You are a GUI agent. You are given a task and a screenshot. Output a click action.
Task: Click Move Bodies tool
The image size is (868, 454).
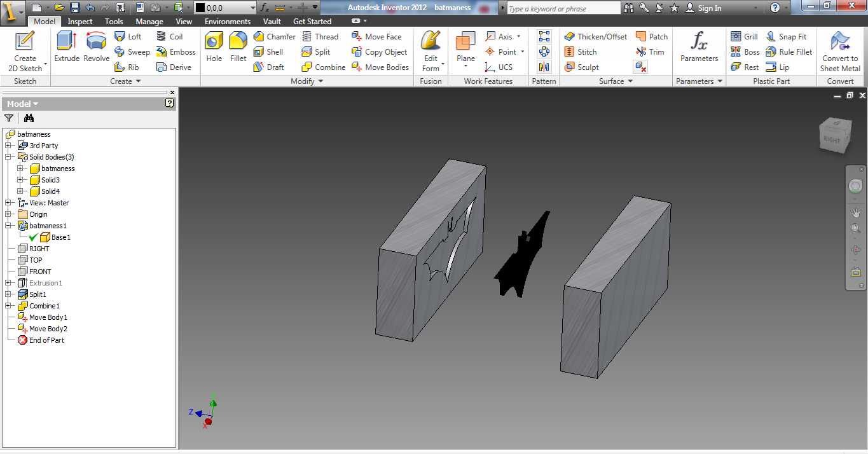380,67
